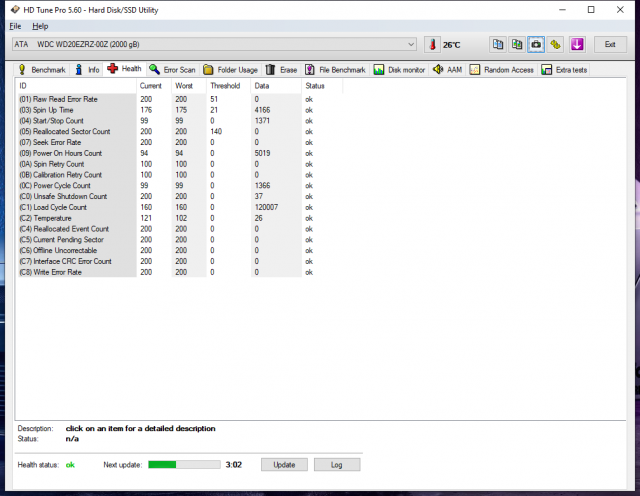The height and width of the screenshot is (496, 640).
Task: Click the copy text to clipboard icon
Action: pyautogui.click(x=498, y=45)
